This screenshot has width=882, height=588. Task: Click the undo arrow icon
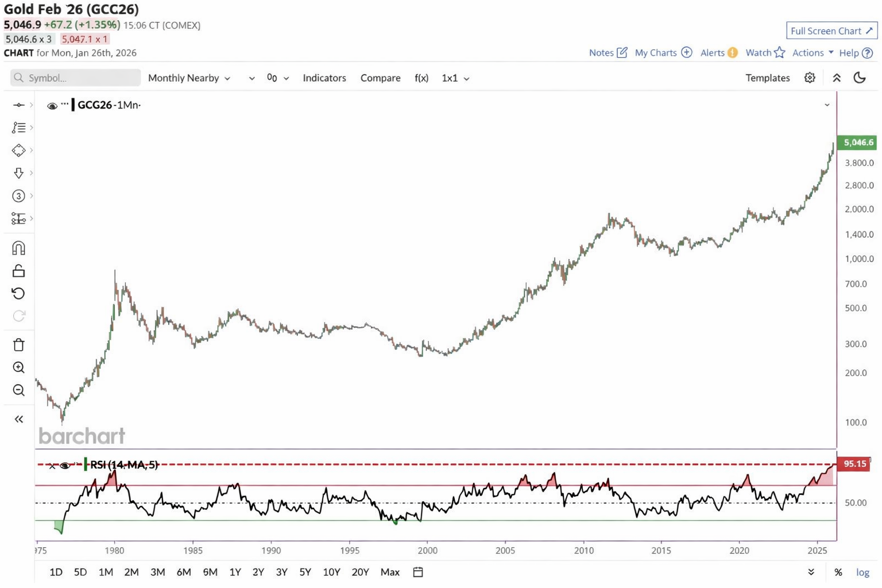(18, 293)
